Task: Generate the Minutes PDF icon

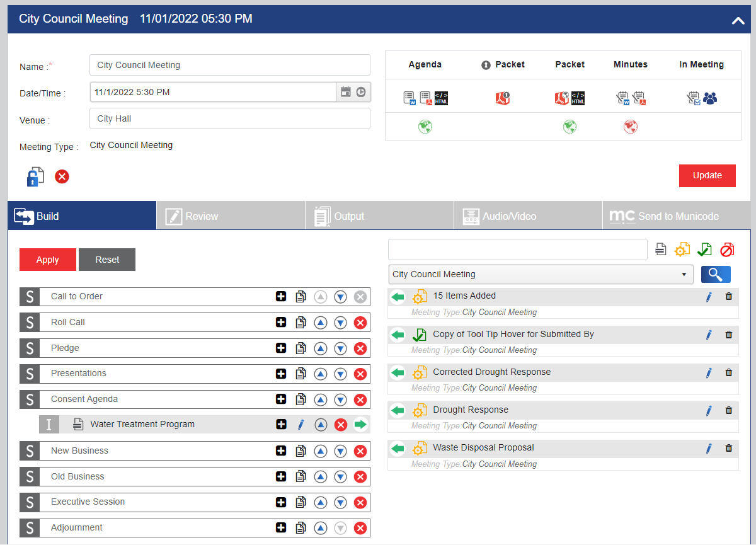Action: (639, 98)
